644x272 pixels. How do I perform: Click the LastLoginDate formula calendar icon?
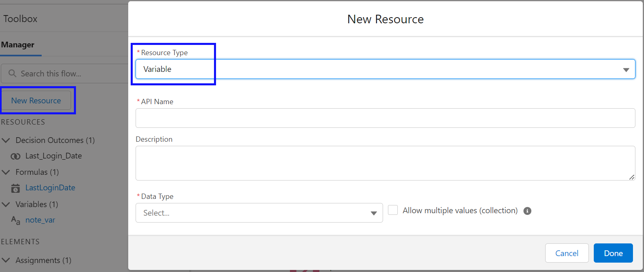[x=16, y=188]
